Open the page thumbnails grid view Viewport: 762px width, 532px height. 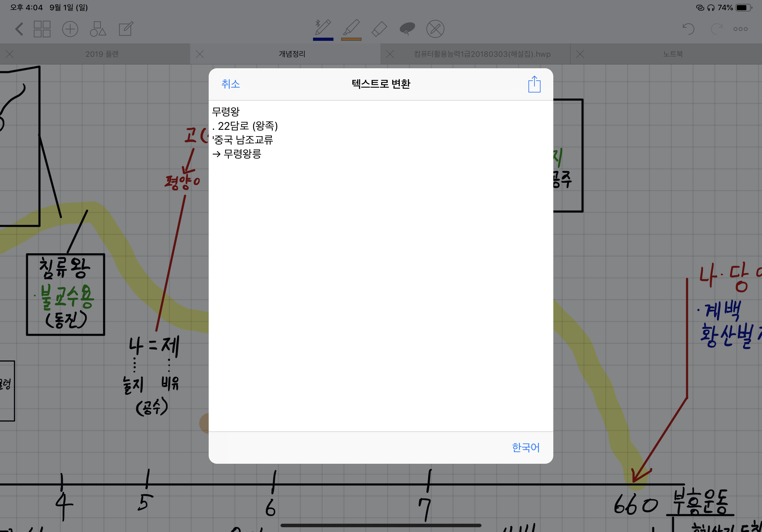point(42,29)
